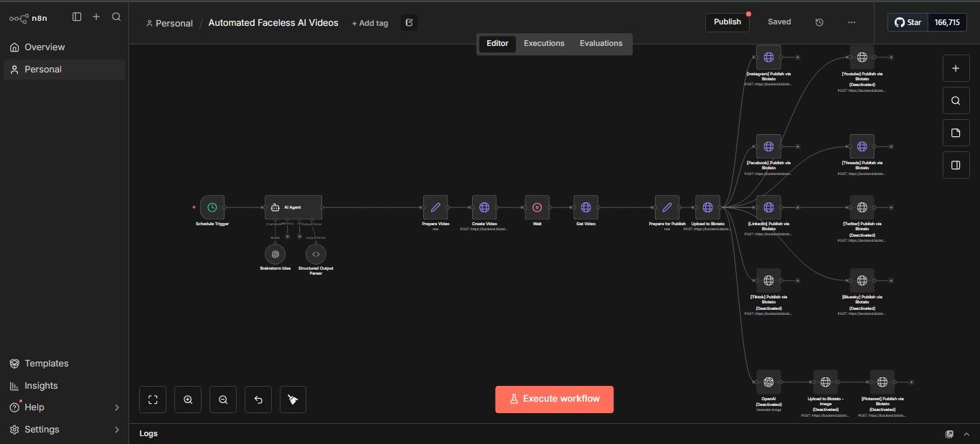980x444 pixels.
Task: Click the plus icon in sidebar header
Action: [x=96, y=16]
